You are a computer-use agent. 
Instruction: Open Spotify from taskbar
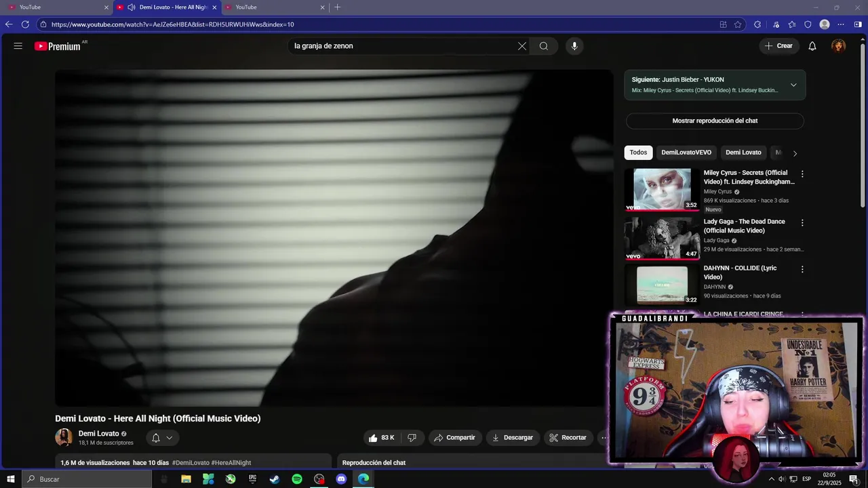(x=297, y=479)
